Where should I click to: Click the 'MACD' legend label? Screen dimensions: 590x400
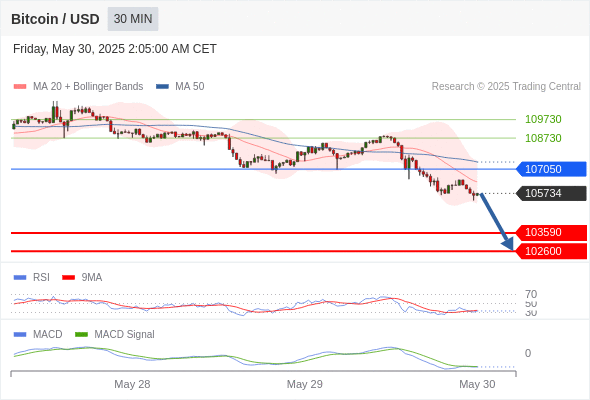pos(48,335)
